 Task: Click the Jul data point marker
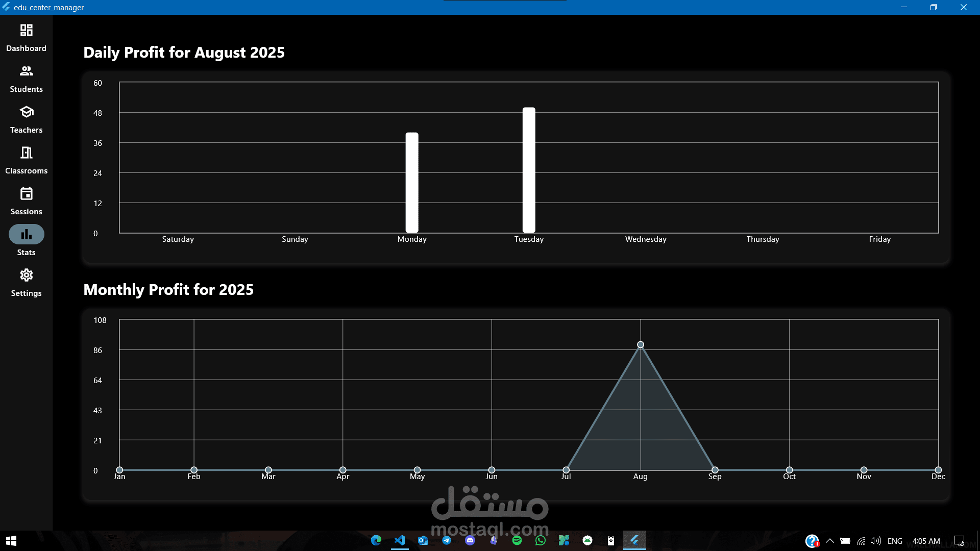coord(566,470)
